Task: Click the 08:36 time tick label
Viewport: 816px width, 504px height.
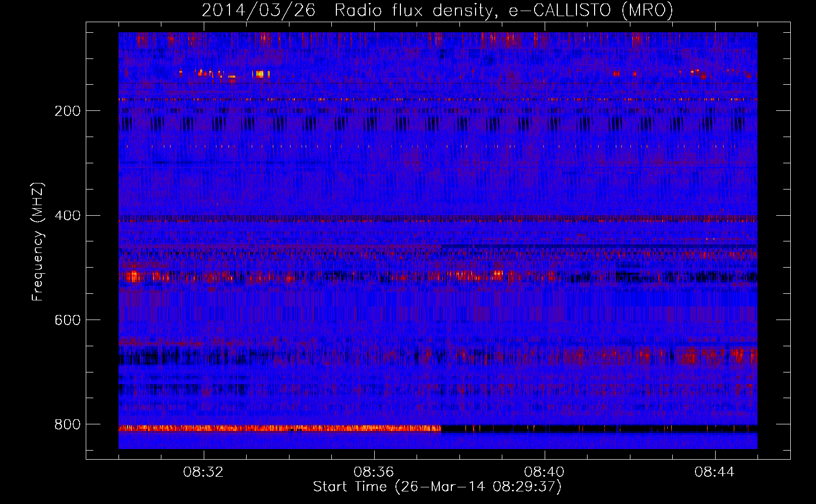Action: [374, 472]
